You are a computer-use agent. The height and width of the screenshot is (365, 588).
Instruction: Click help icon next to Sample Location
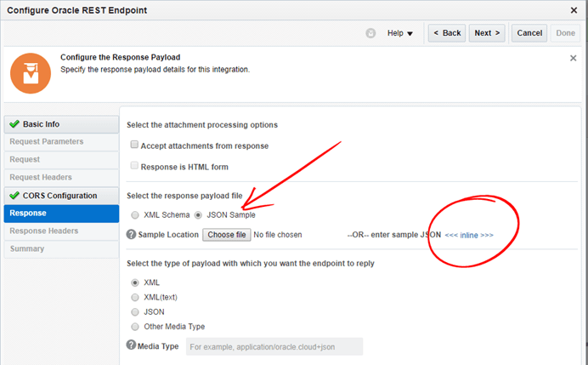[x=132, y=234]
